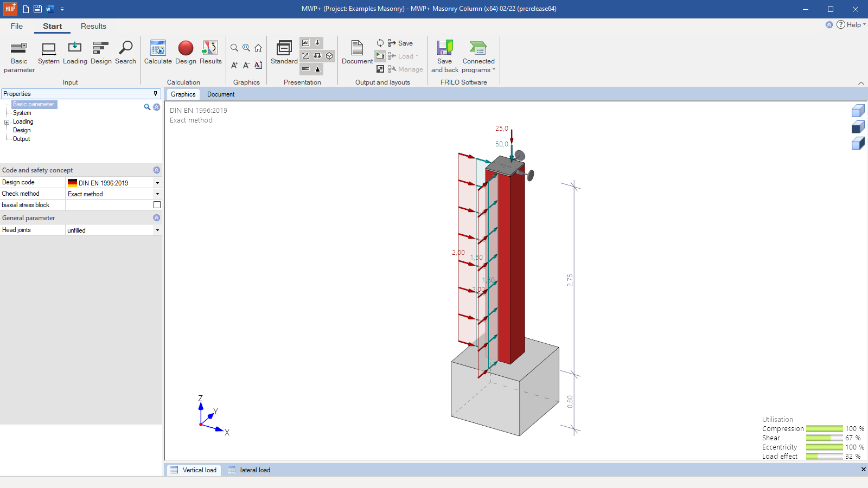Screen dimensions: 868x488
Task: Switch to the Start ribbon tab
Action: [x=53, y=26]
